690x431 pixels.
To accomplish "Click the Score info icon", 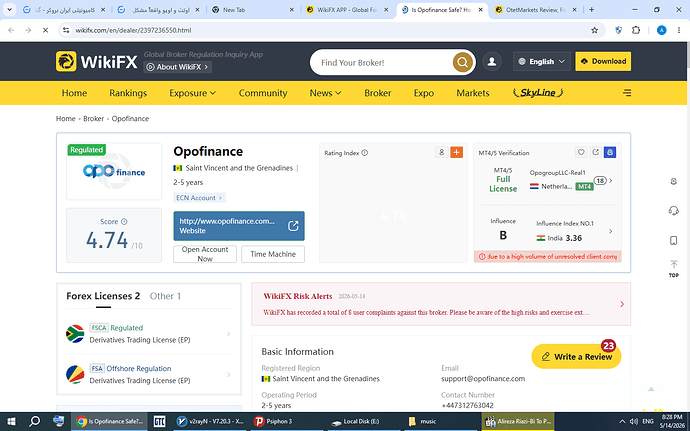I will (x=124, y=221).
